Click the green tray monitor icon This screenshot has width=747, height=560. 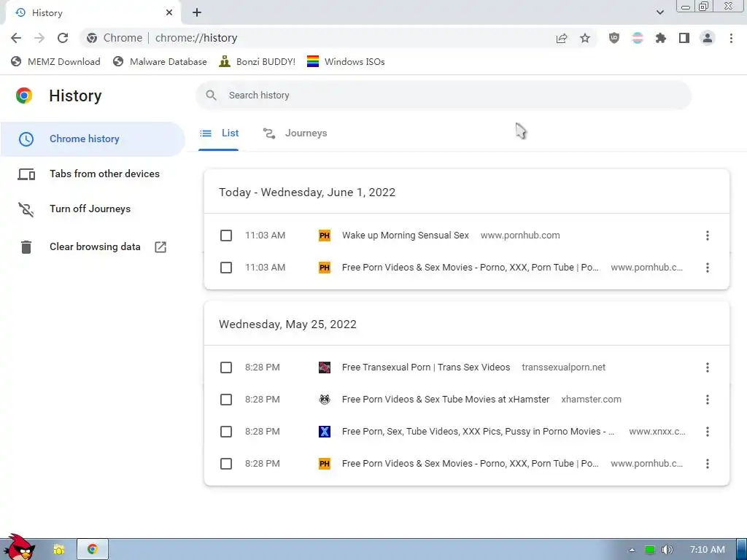pos(650,550)
